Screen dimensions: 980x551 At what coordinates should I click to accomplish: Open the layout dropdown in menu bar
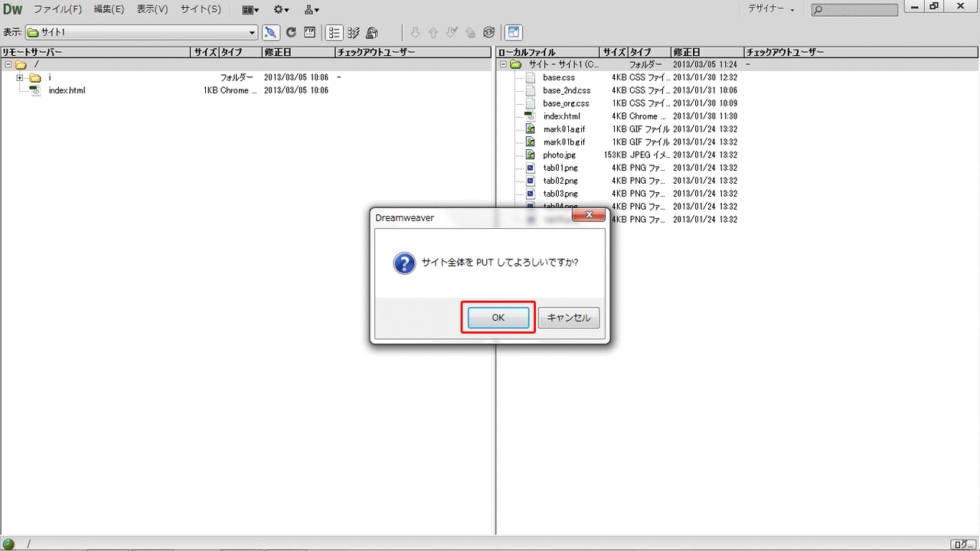(250, 10)
